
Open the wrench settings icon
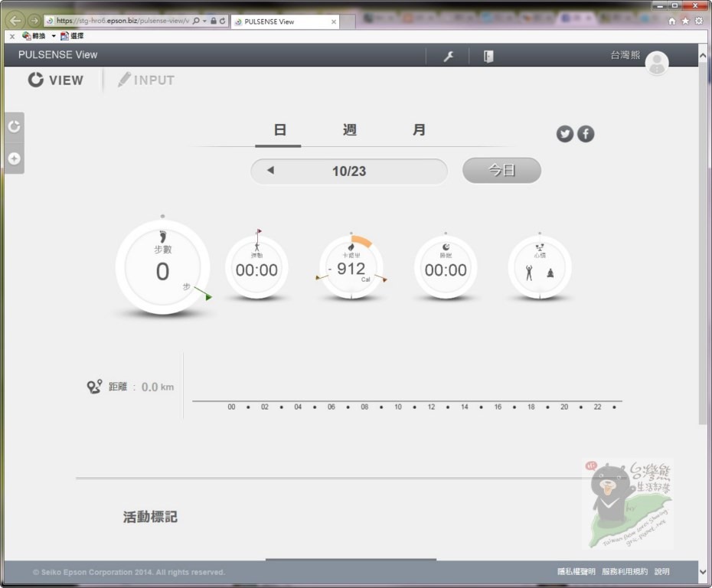pos(449,57)
